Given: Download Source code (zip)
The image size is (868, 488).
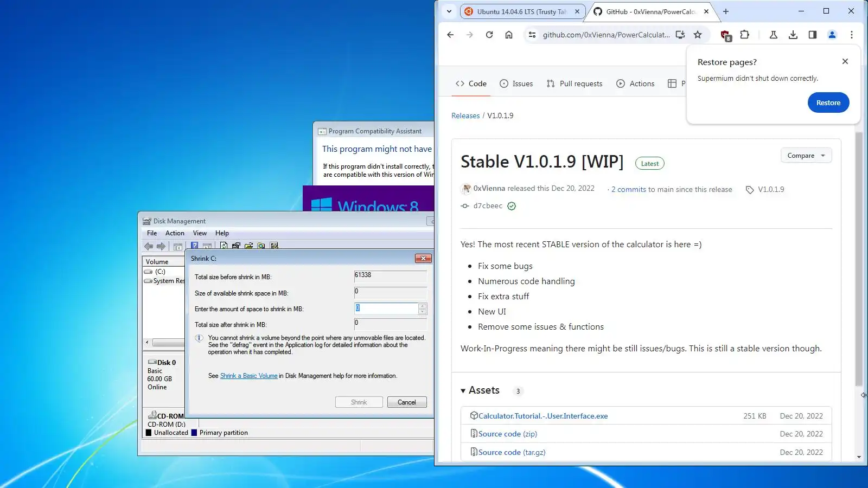Looking at the screenshot, I should point(508,434).
